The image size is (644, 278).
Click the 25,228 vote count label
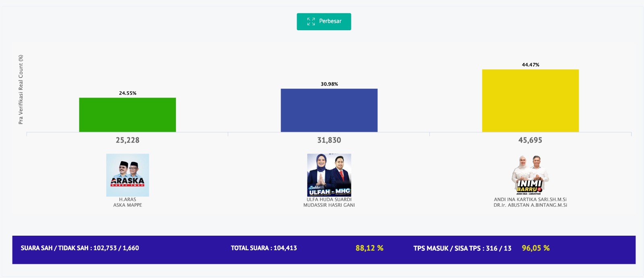(127, 140)
